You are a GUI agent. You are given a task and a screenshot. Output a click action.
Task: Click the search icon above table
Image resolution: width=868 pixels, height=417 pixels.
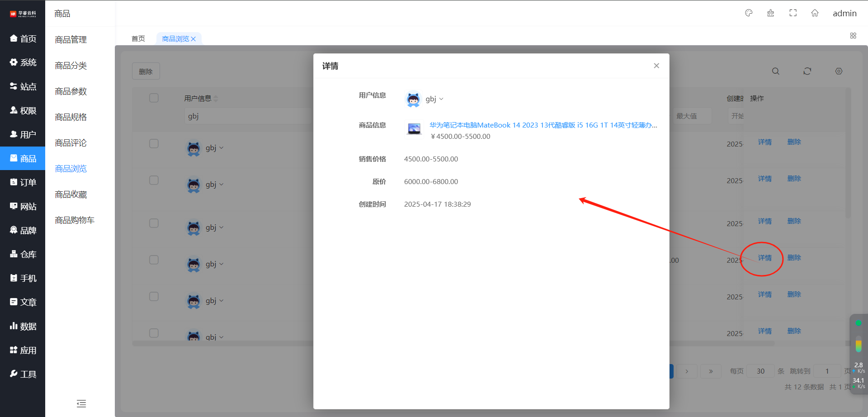[x=775, y=71]
